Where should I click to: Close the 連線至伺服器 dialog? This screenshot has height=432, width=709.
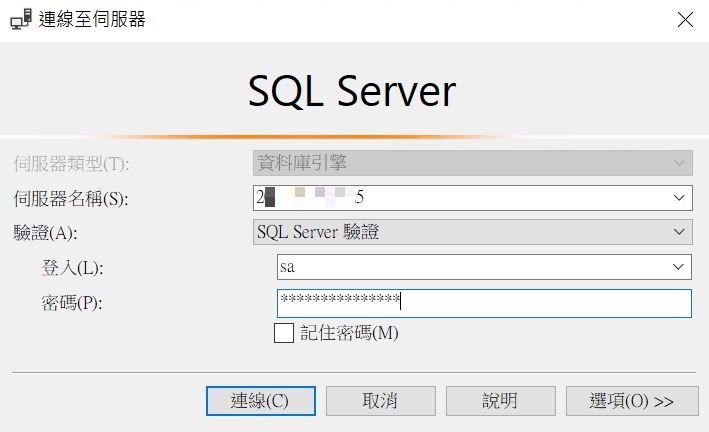[x=685, y=20]
